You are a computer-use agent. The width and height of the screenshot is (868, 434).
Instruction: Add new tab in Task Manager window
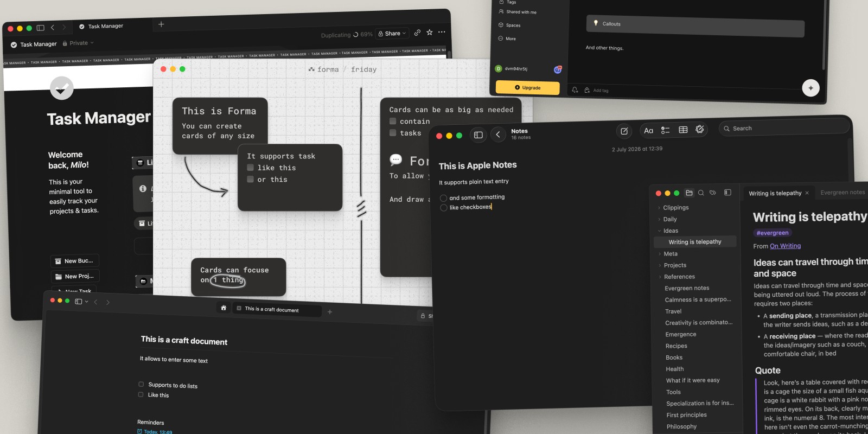[161, 24]
